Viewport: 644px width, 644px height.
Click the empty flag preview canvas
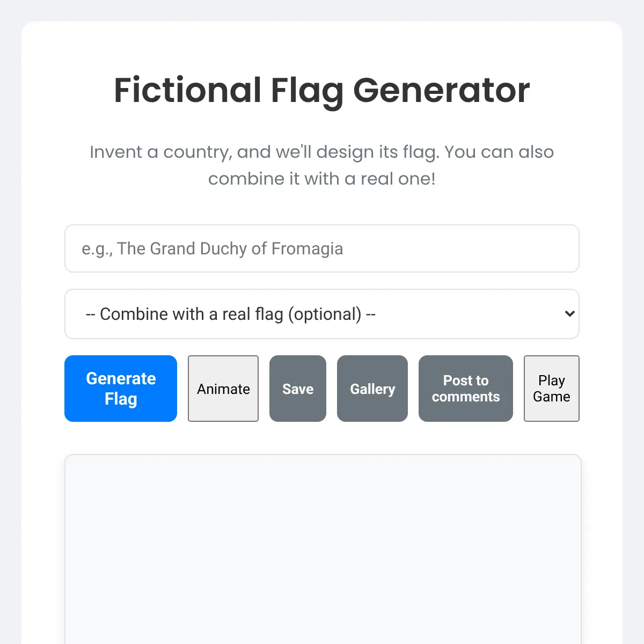click(323, 547)
